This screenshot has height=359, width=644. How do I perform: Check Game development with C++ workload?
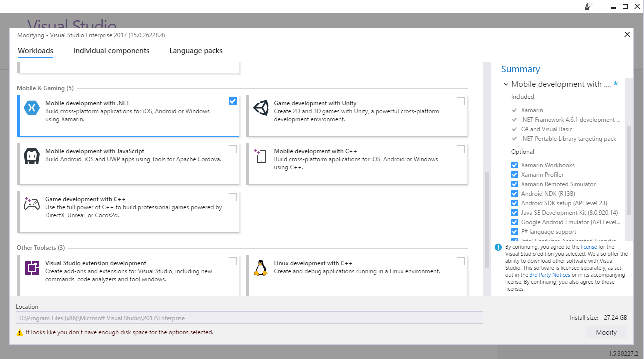click(x=233, y=197)
